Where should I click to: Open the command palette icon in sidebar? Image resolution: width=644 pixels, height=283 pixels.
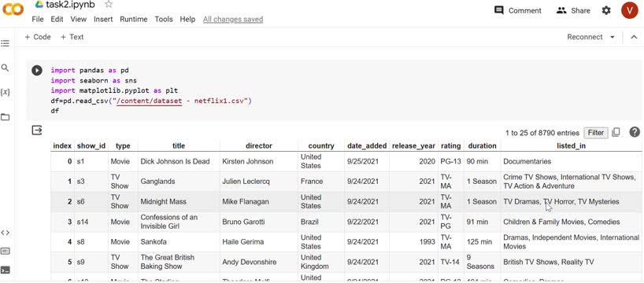pos(5,251)
